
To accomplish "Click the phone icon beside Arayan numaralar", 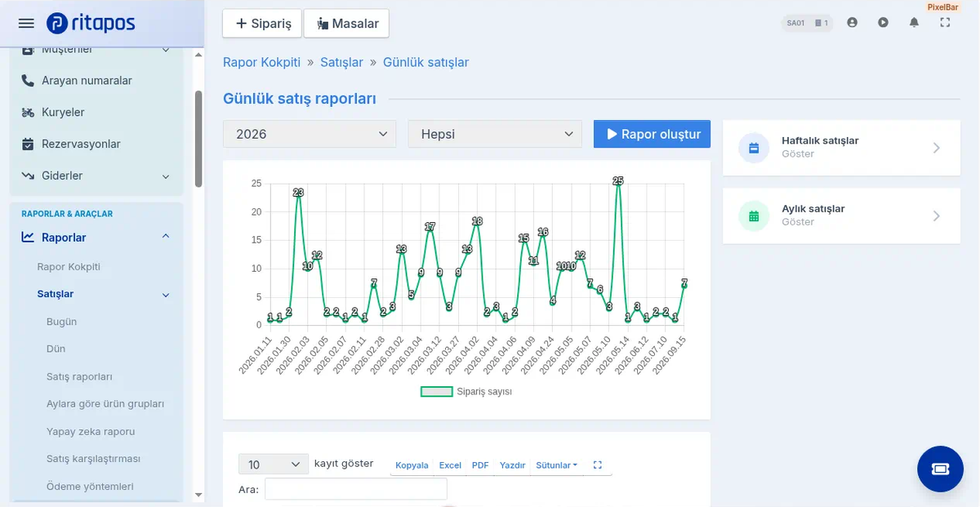I will pyautogui.click(x=27, y=81).
